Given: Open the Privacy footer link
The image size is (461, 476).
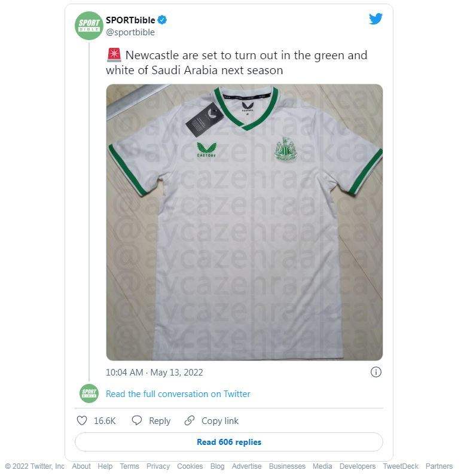Looking at the screenshot, I should point(158,466).
